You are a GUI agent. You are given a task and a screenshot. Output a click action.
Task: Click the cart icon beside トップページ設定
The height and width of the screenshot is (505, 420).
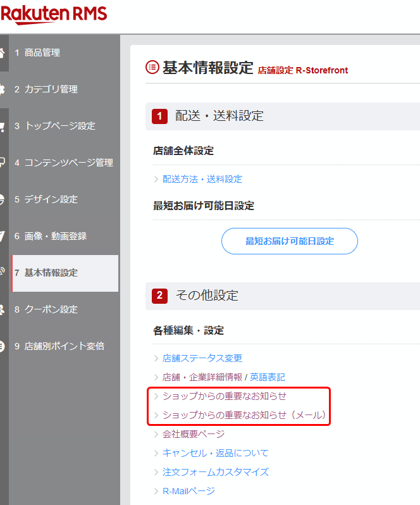pos(3,126)
